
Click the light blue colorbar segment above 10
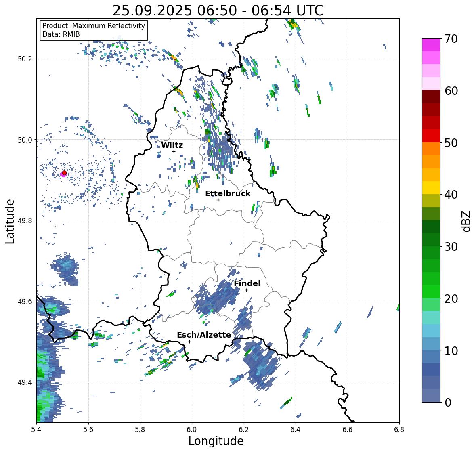tap(431, 344)
